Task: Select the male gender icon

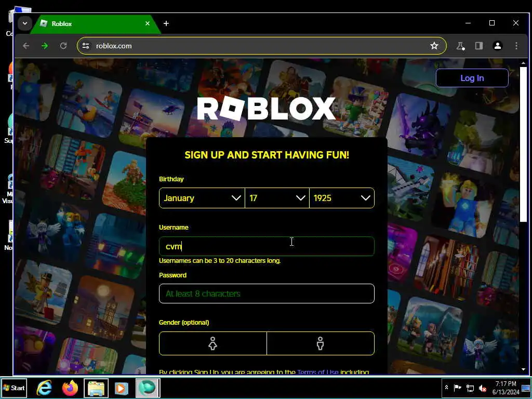Action: (x=320, y=343)
